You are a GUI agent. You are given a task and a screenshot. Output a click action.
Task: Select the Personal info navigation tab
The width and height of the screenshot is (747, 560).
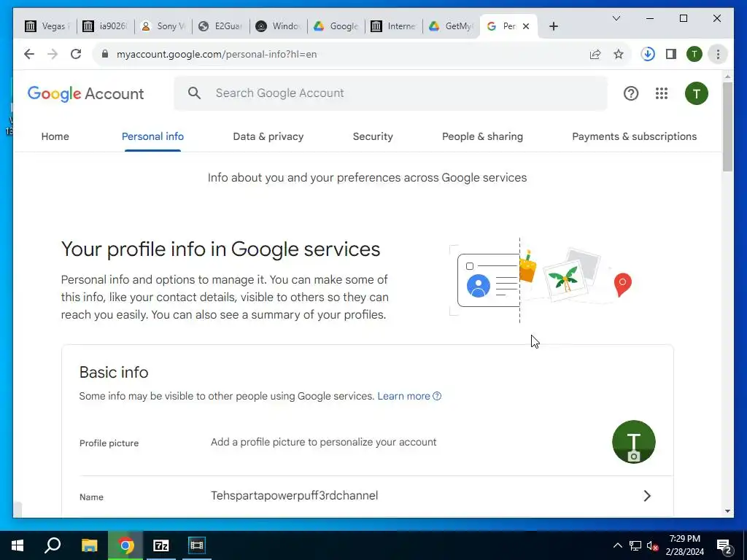point(152,136)
